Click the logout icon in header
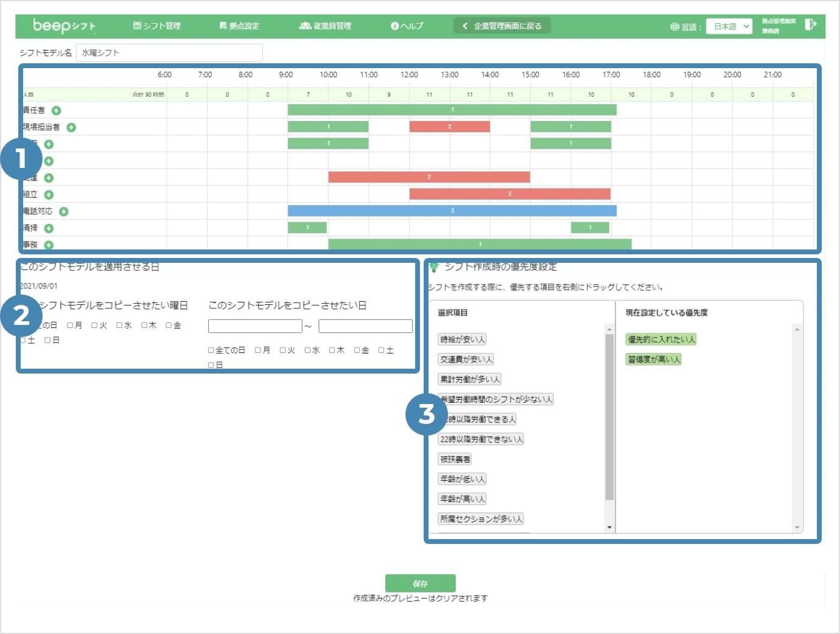840x634 pixels. (x=810, y=24)
